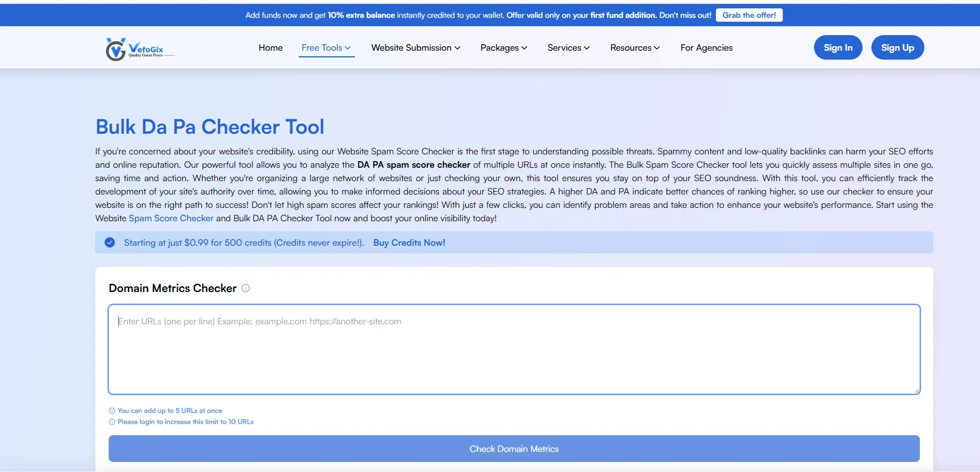This screenshot has width=980, height=472.
Task: Click info icon next to login limit note
Action: (x=112, y=422)
